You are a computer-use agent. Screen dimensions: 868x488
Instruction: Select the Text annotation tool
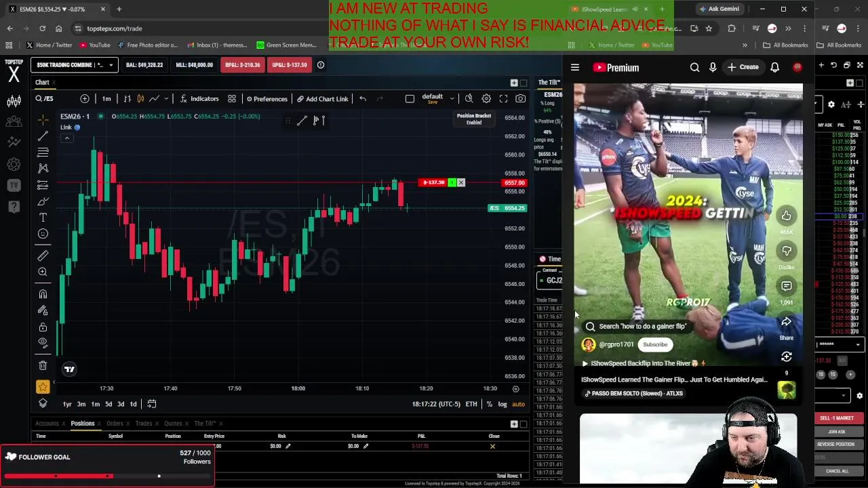coord(43,218)
